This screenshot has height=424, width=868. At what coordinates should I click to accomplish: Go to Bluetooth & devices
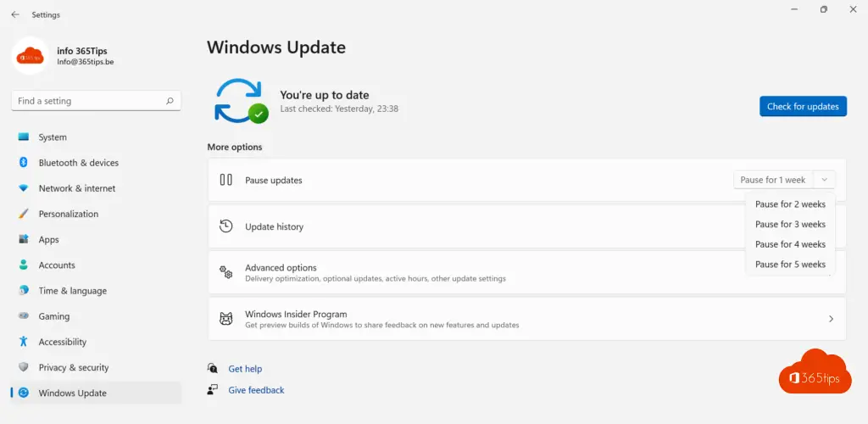coord(97,162)
